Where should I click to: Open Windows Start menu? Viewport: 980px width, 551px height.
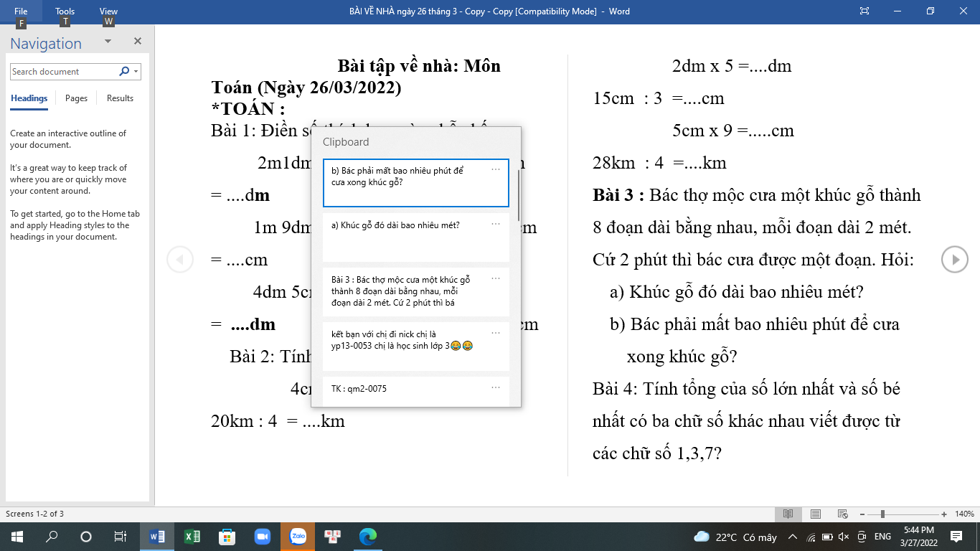click(17, 537)
